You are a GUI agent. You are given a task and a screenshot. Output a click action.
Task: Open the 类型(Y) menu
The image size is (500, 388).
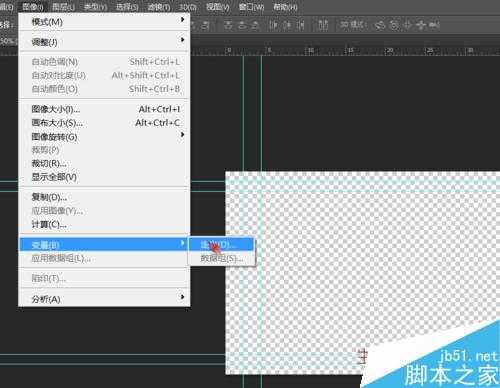(95, 7)
